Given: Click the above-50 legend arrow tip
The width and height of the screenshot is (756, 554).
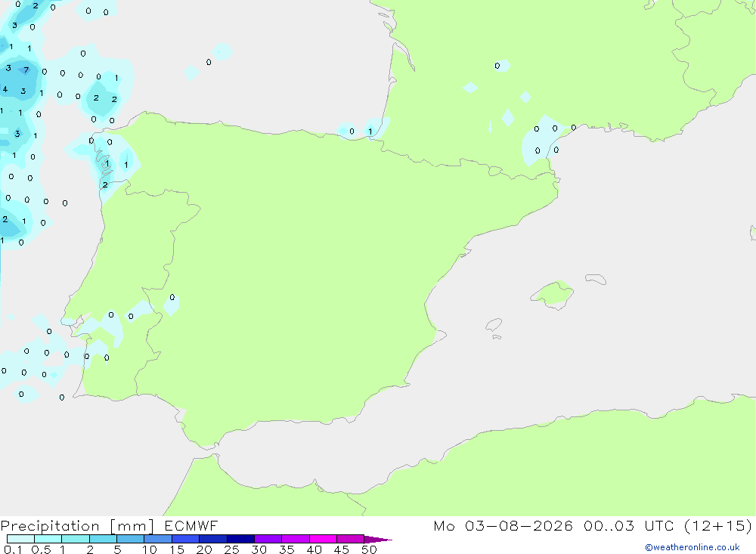Looking at the screenshot, I should (378, 540).
